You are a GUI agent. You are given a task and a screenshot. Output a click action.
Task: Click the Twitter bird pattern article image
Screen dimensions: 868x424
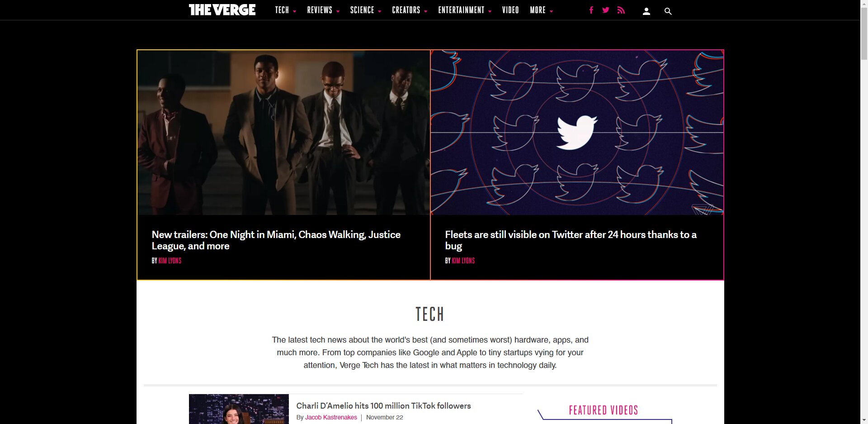tap(577, 133)
